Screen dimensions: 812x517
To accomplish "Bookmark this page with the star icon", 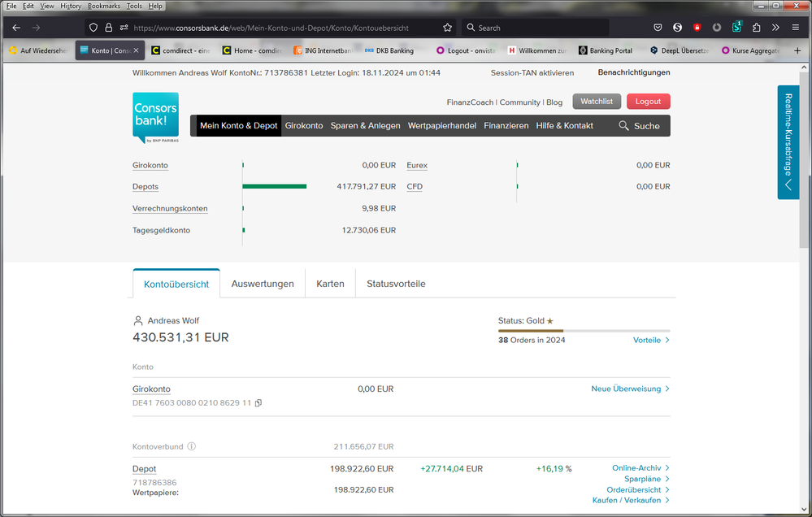I will 447,28.
